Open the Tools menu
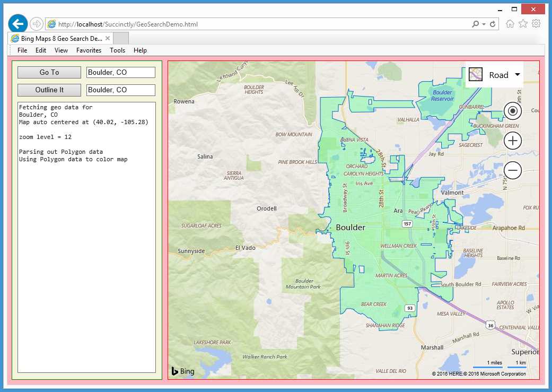 click(x=118, y=50)
